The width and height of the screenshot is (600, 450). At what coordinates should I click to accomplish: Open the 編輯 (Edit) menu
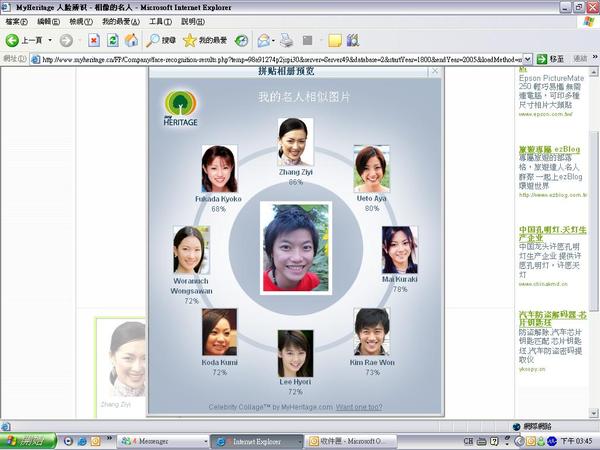coord(49,22)
